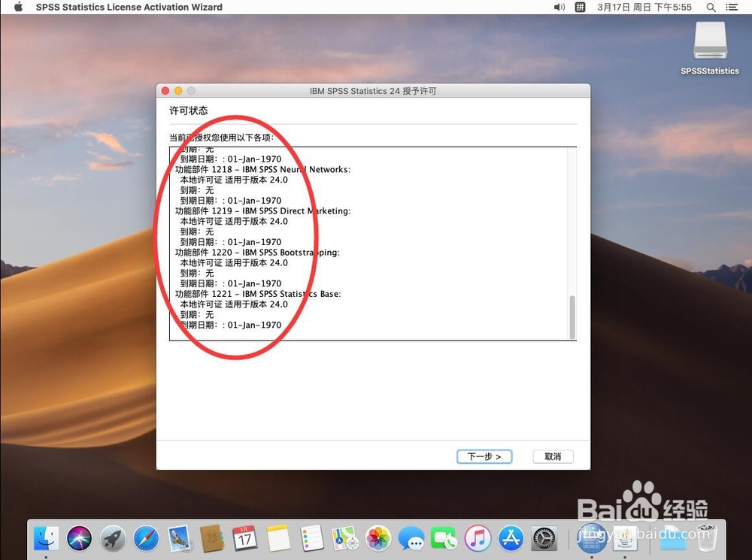The image size is (752, 560).
Task: Open the Trash in the Dock
Action: pyautogui.click(x=707, y=538)
